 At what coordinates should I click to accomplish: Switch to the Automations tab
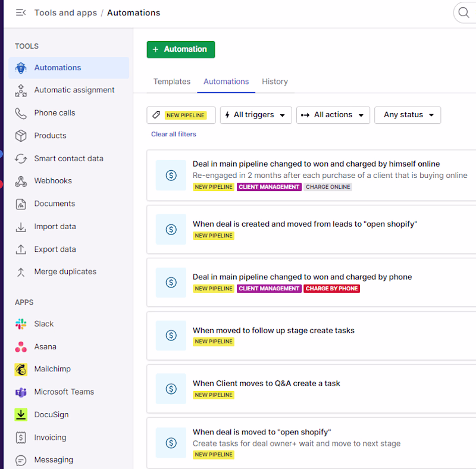point(226,82)
